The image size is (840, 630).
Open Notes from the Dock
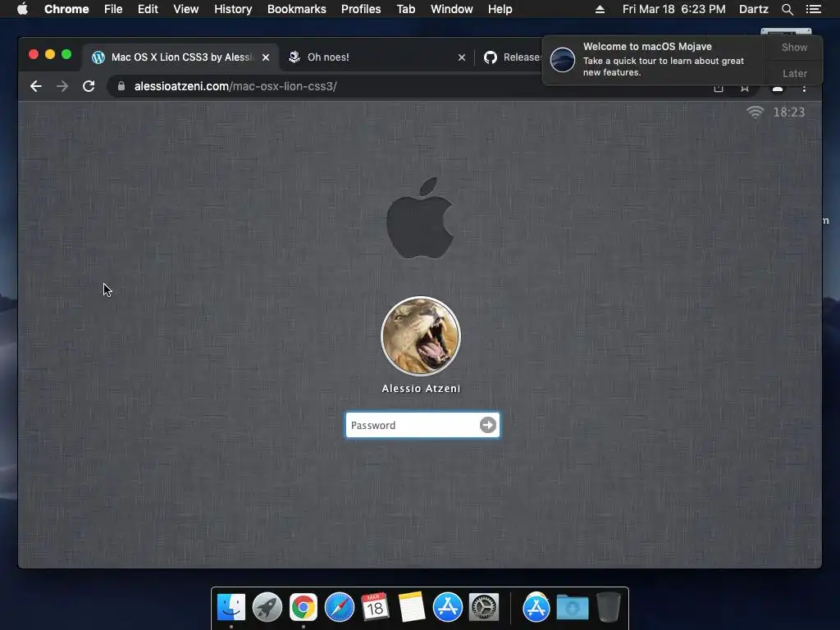pyautogui.click(x=412, y=607)
